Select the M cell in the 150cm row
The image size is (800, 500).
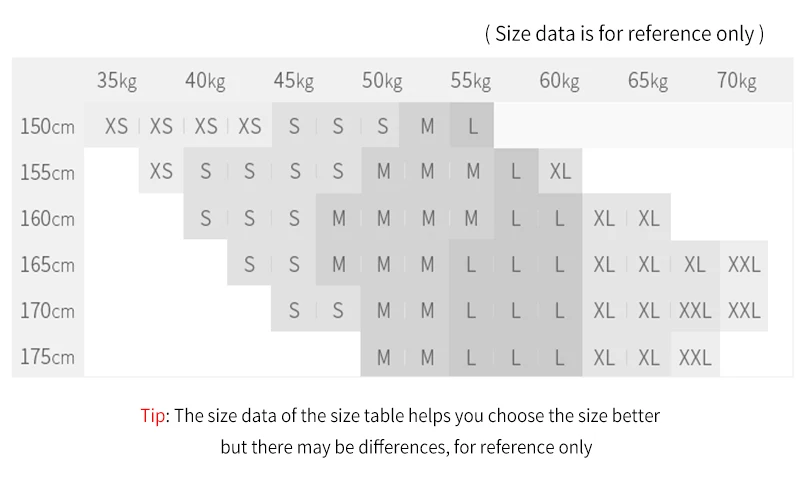[428, 127]
